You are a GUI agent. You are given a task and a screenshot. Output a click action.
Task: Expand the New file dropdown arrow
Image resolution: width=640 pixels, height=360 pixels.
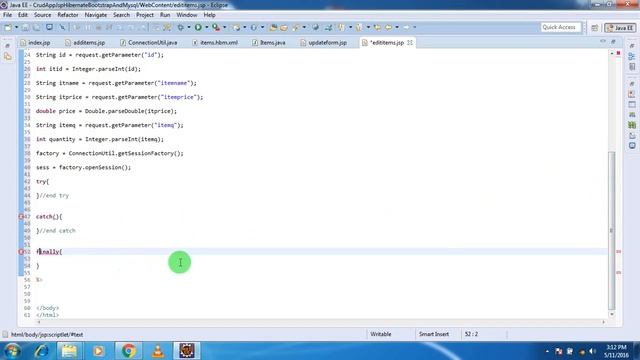click(16, 27)
